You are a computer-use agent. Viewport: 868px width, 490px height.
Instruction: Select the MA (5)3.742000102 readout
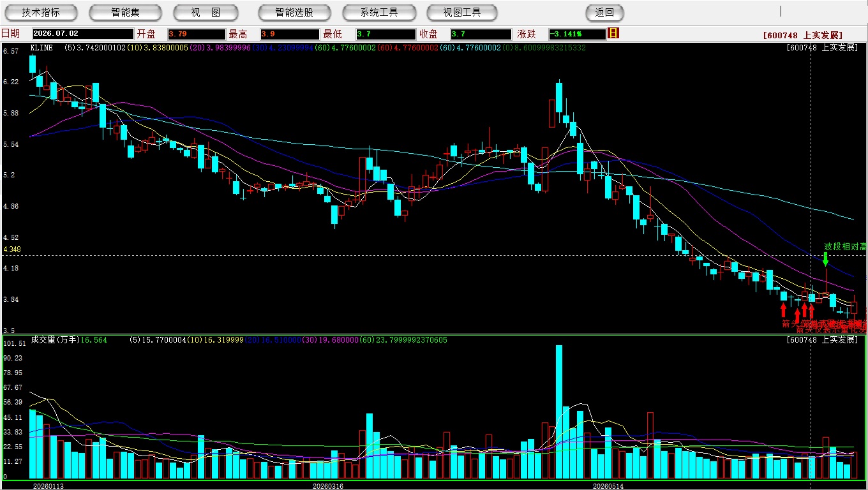click(x=96, y=47)
